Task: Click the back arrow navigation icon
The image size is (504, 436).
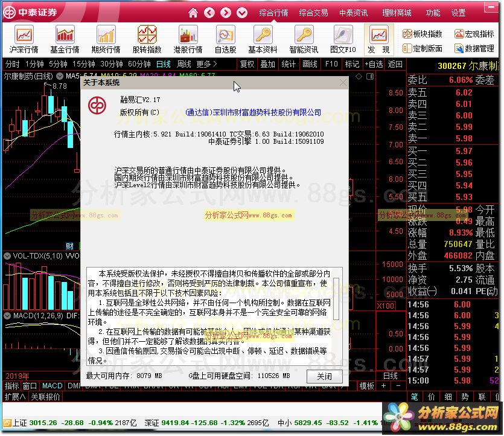Action: point(209,13)
